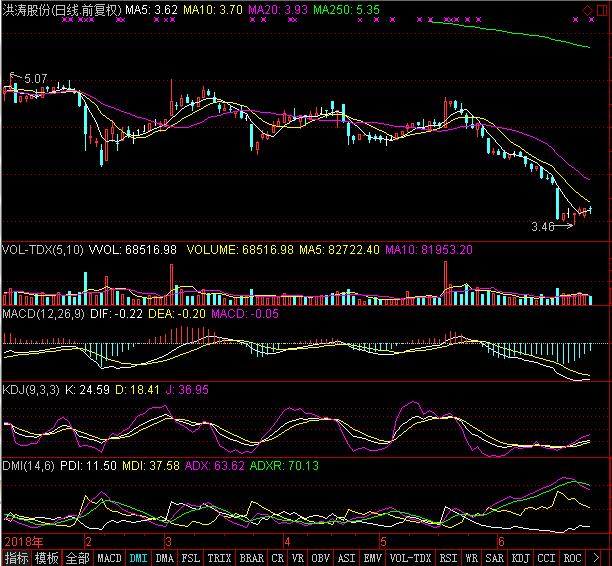Select the CCI indicator tab
The height and width of the screenshot is (566, 612).
click(546, 558)
